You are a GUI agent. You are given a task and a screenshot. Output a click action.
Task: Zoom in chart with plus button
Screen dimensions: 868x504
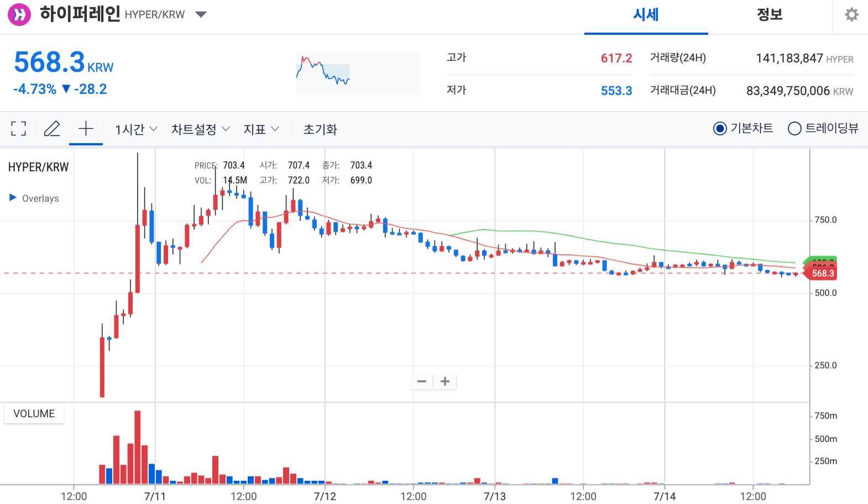coord(445,381)
